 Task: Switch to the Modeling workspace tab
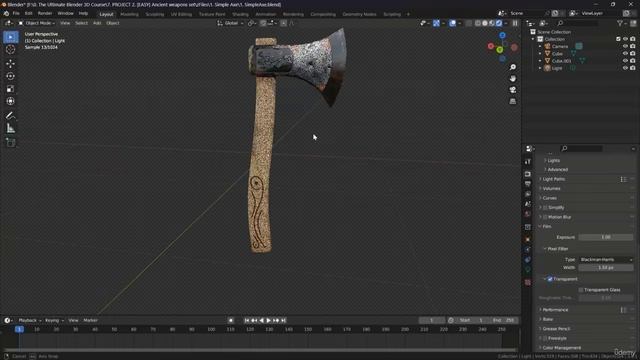129,14
